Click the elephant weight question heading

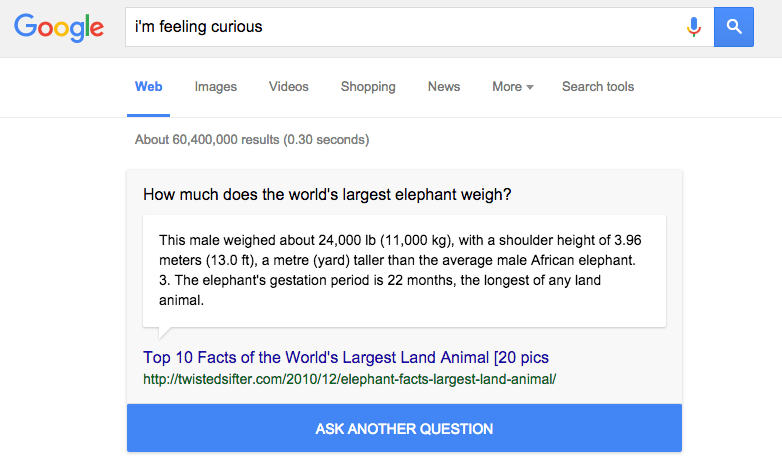327,195
